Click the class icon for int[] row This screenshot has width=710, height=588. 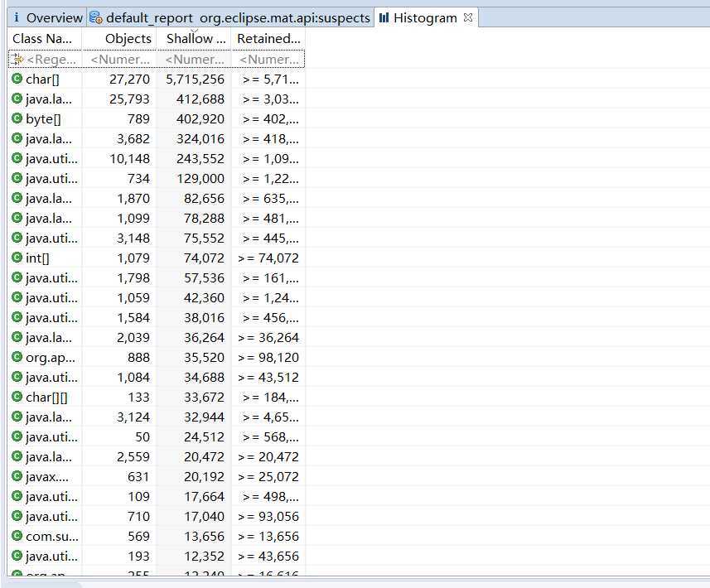(17, 258)
